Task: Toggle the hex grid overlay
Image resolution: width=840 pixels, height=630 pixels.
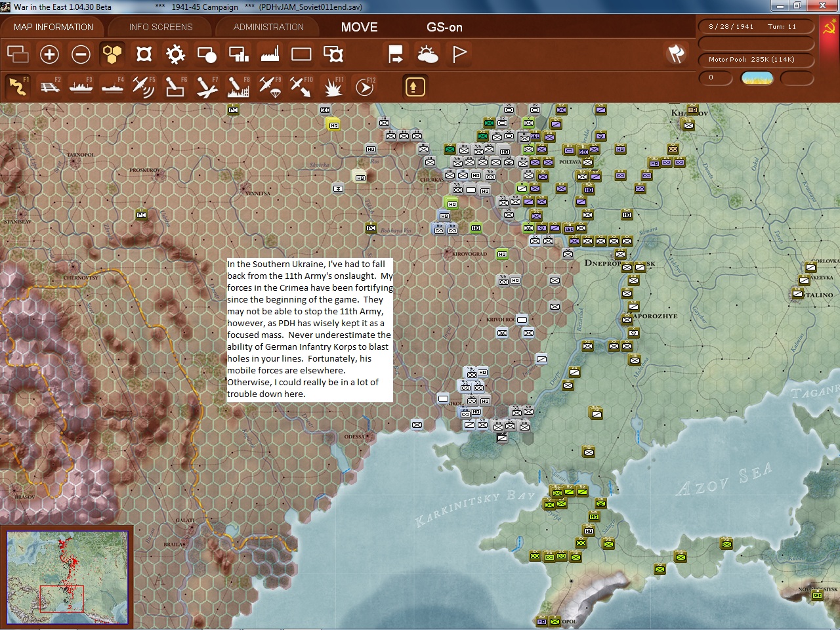Action: click(x=112, y=54)
